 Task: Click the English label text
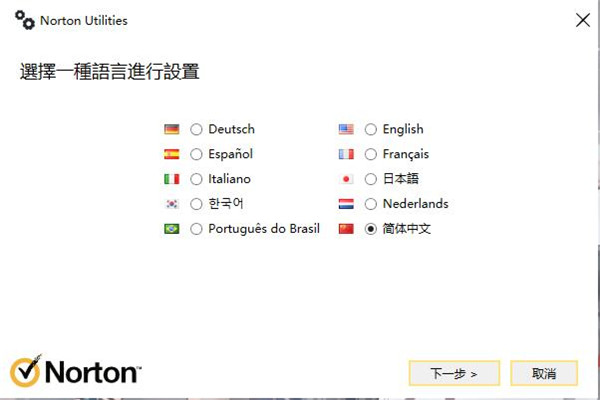pos(403,129)
